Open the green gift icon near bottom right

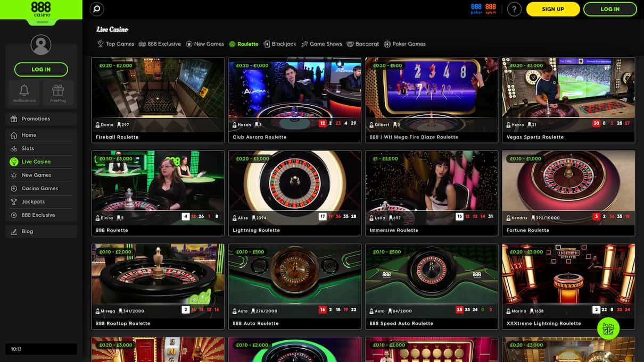[608, 329]
